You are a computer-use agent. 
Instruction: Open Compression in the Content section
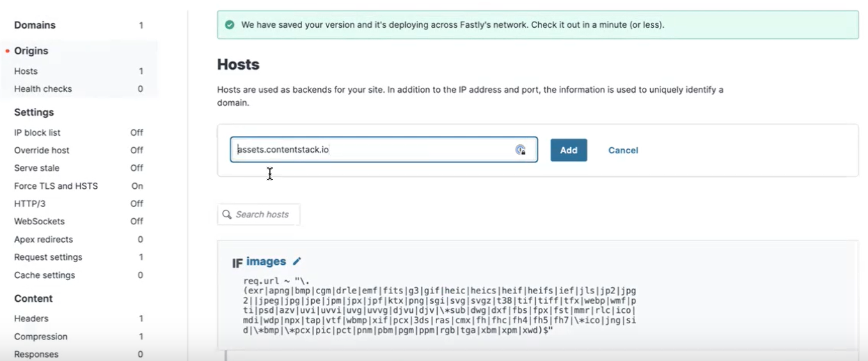tap(41, 337)
